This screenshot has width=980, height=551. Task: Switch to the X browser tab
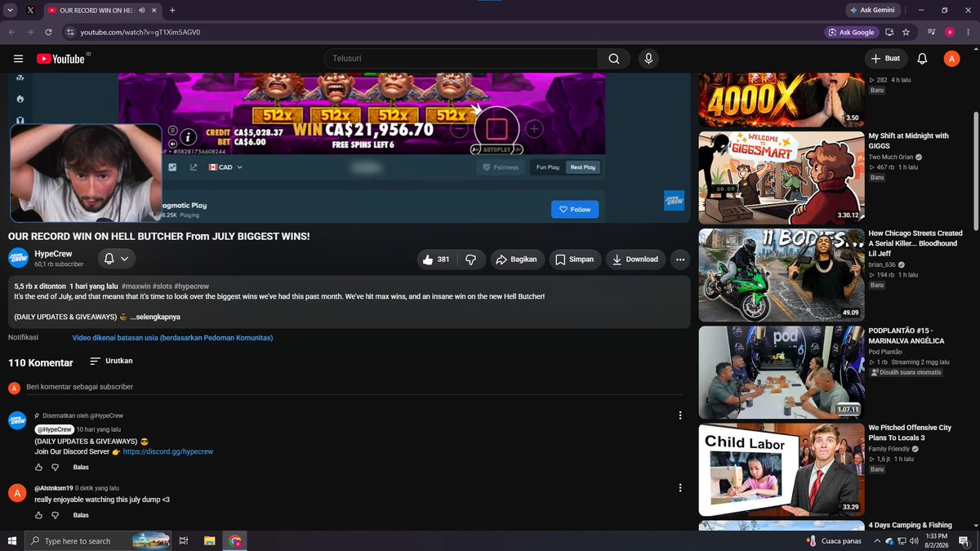pyautogui.click(x=30, y=11)
